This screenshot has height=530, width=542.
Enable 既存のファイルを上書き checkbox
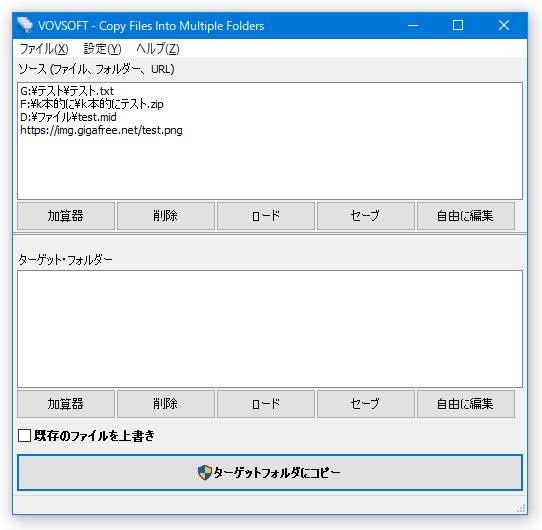[25, 436]
